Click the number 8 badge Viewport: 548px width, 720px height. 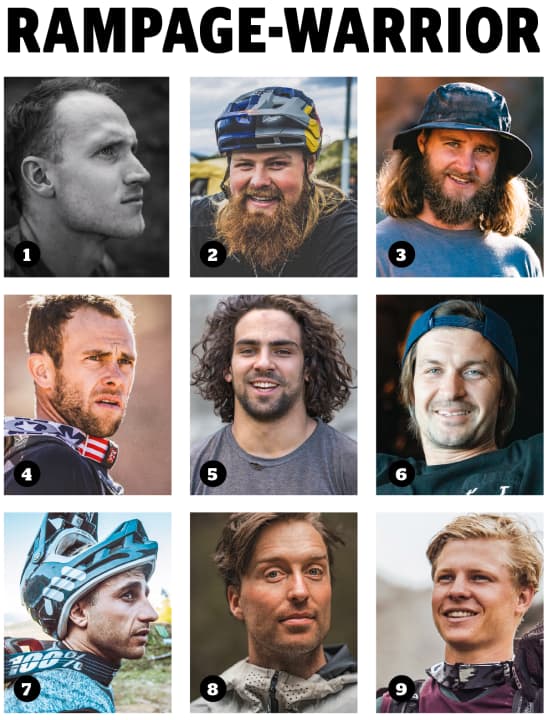coord(213,689)
